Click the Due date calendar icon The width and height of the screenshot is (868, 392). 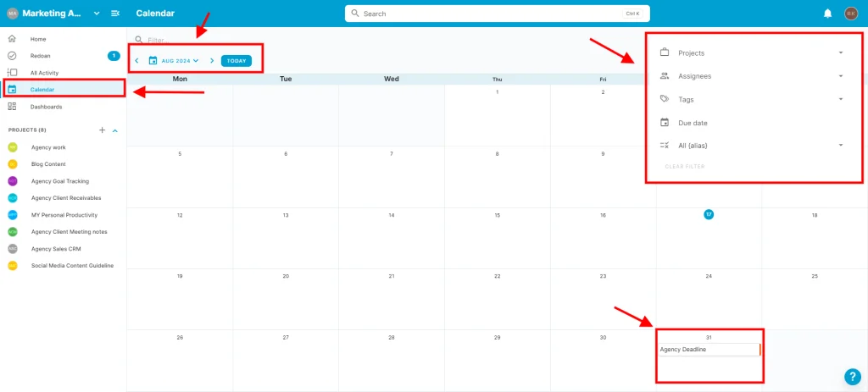(665, 123)
